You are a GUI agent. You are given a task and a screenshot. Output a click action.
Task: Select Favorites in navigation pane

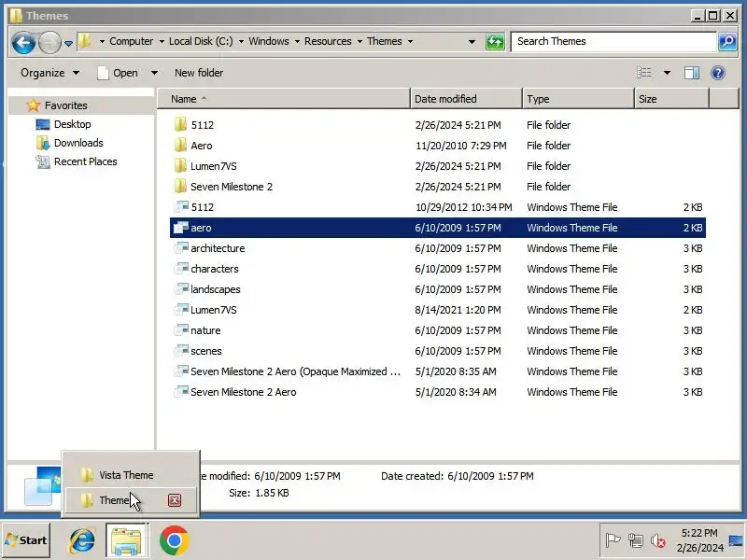coord(65,105)
